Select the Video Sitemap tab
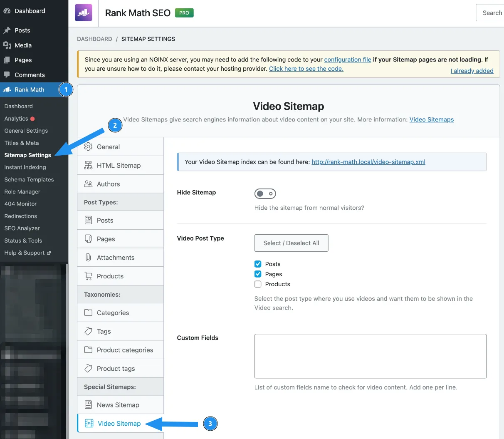This screenshot has height=439, width=504. tap(121, 423)
